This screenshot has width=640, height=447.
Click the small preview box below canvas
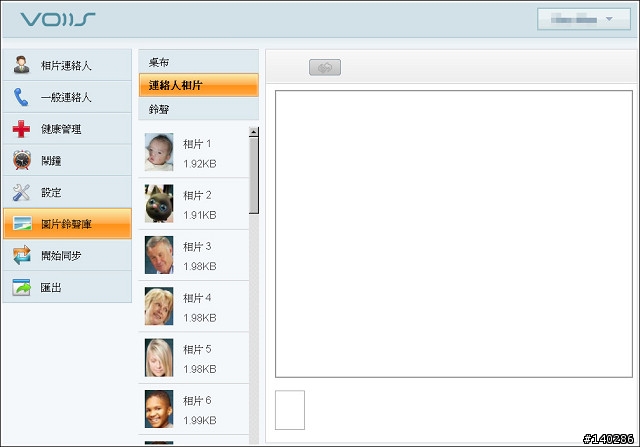pos(290,410)
